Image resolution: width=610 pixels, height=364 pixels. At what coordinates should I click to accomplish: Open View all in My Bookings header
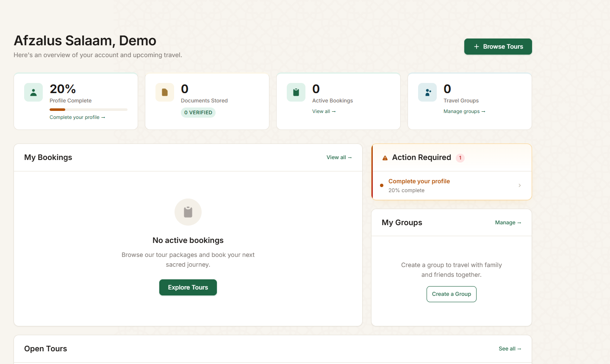[339, 157]
